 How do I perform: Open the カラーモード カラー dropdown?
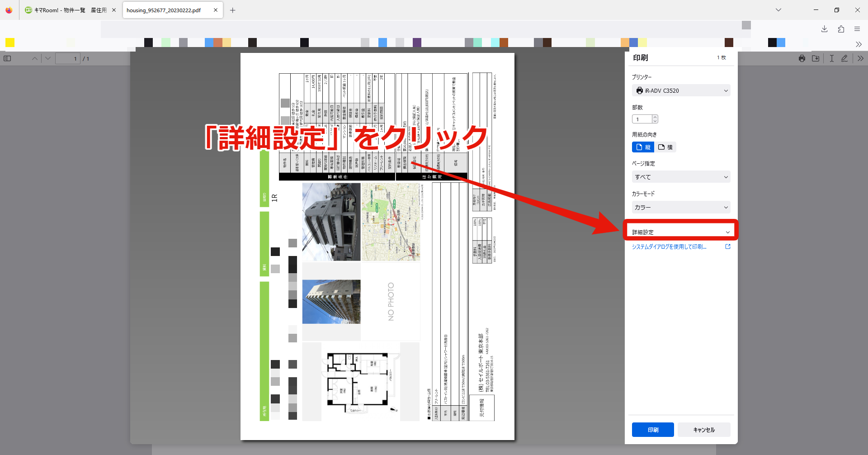coord(681,207)
